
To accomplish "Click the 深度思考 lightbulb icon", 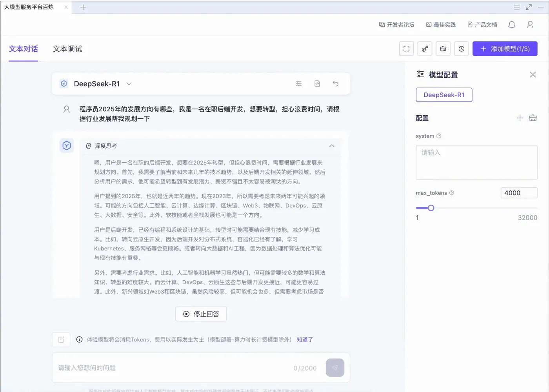I will point(89,146).
